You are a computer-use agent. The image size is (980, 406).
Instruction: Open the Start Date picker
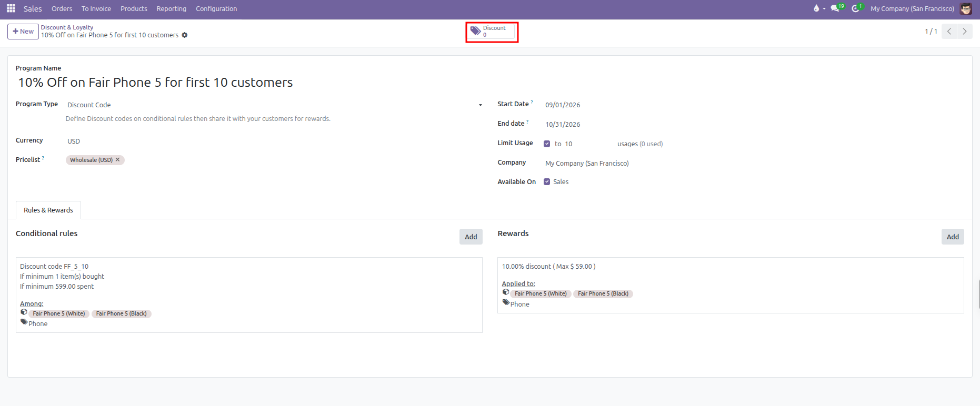coord(755,105)
